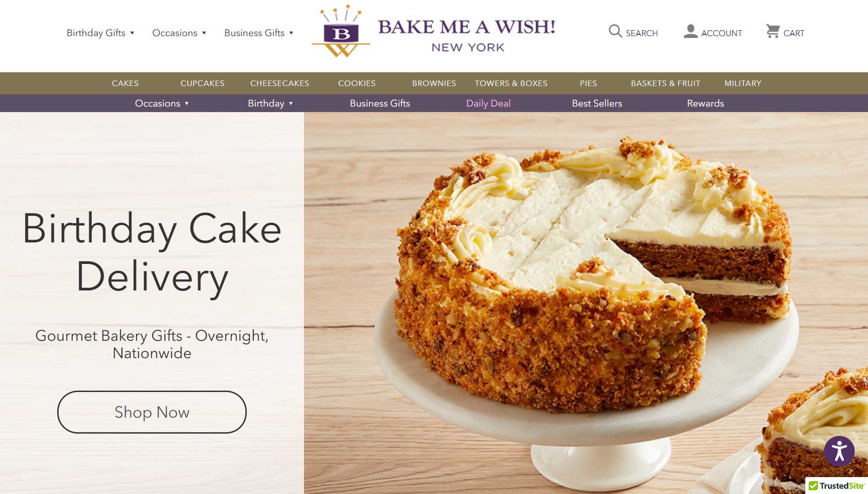Screen dimensions: 868x494
Task: Visit the Best Sellers link
Action: pos(597,103)
